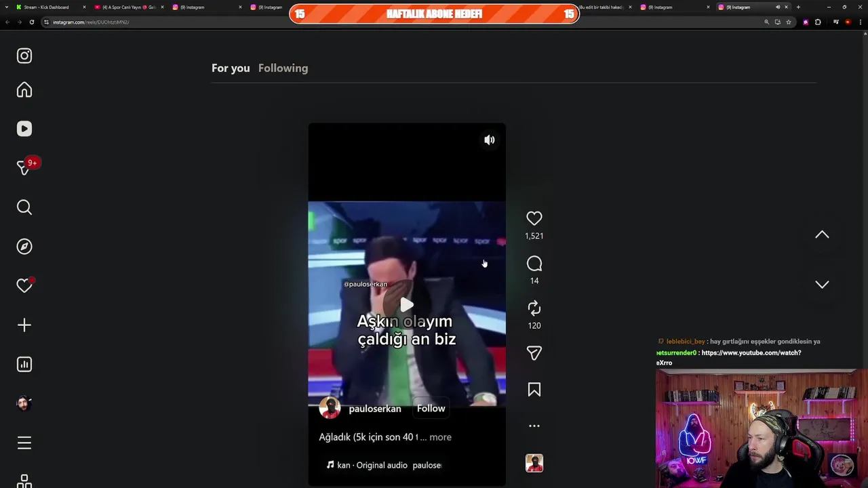Go to Home feed in sidebar
Viewport: 868px width, 488px height.
pos(24,89)
